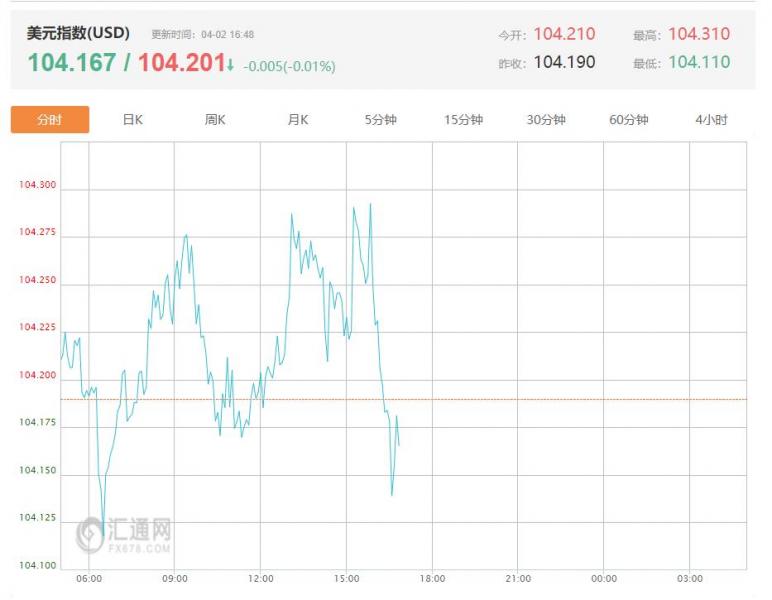This screenshot has height=600, width=772.
Task: Show the 月K chart view
Action: [298, 120]
